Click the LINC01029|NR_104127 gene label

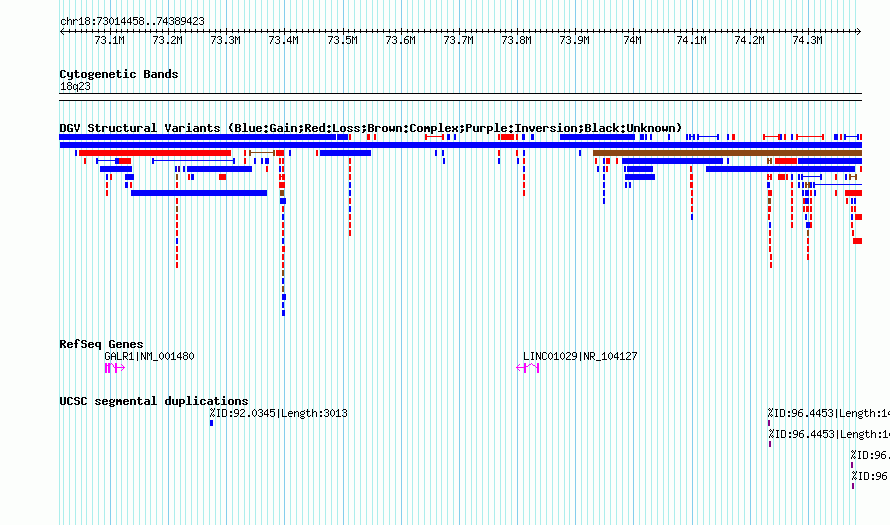click(580, 356)
